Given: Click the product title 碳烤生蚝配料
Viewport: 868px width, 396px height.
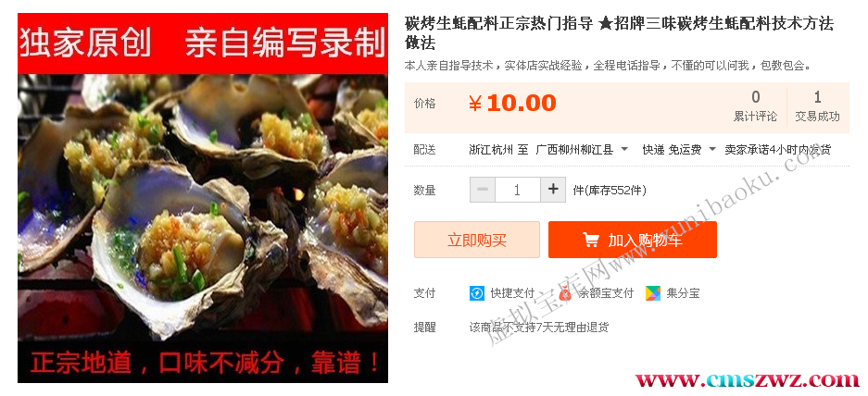Looking at the screenshot, I should 620,32.
